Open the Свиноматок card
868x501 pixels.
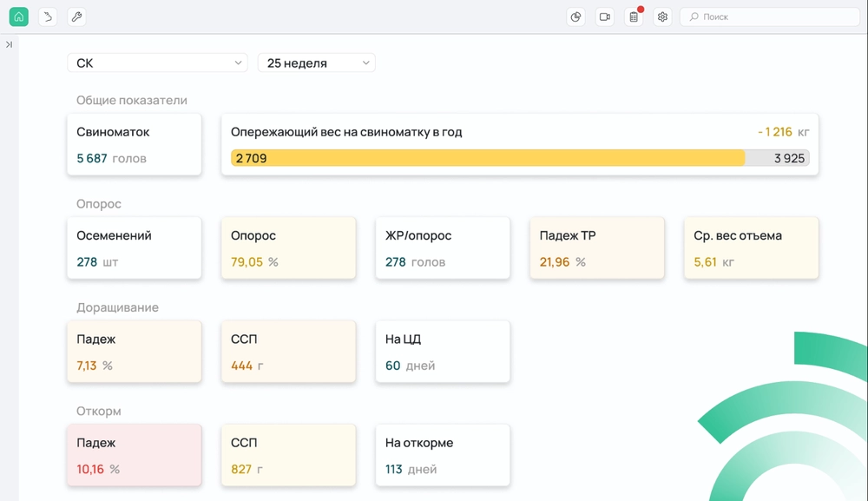tap(135, 144)
